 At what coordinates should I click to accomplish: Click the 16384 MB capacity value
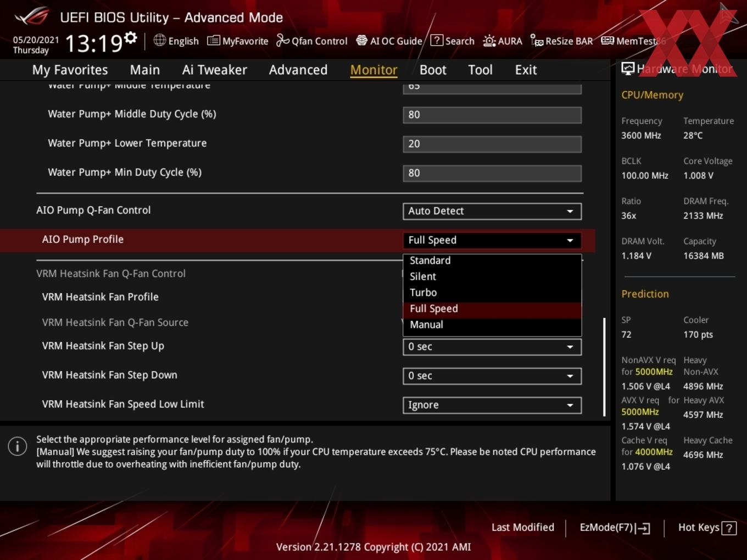704,256
